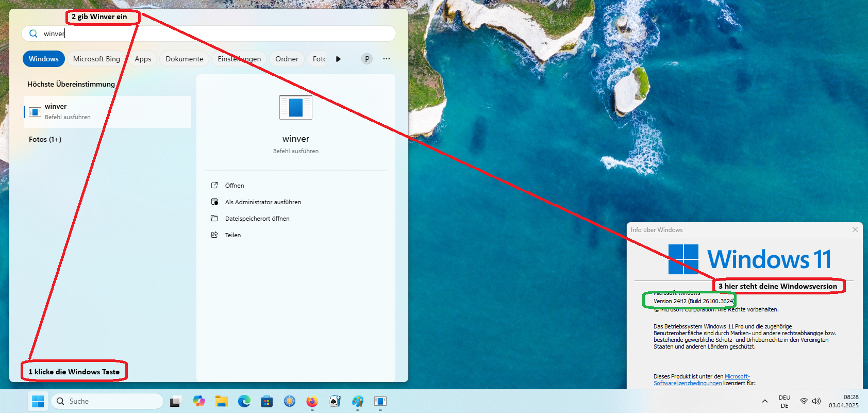Click the Windows Start button in taskbar
This screenshot has width=868, height=413.
pos(38,401)
